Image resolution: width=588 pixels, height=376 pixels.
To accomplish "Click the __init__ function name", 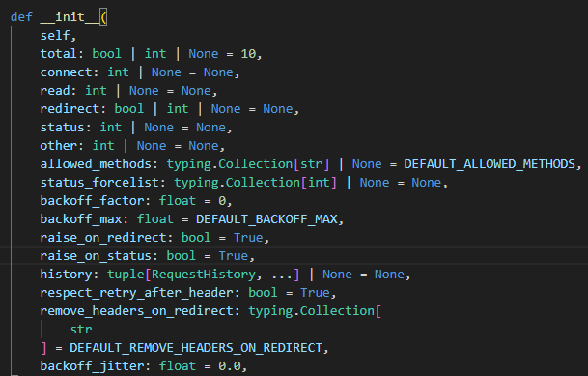I will point(70,17).
